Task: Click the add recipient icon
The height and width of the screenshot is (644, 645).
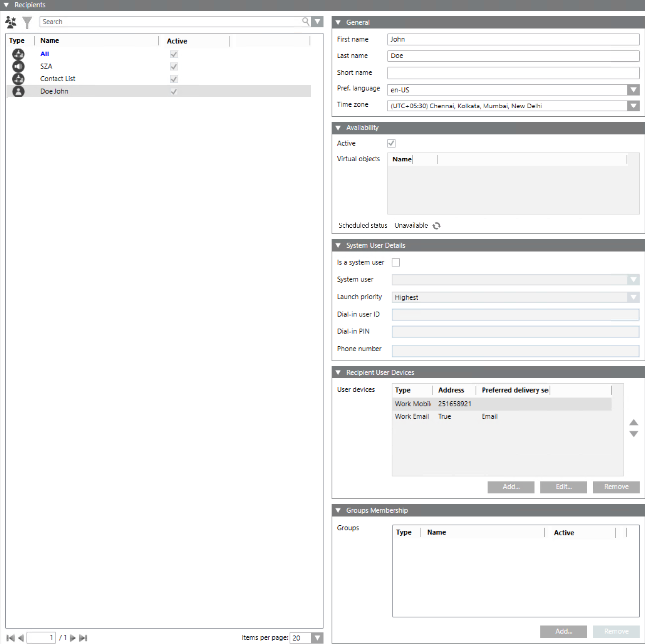Action: click(x=11, y=22)
